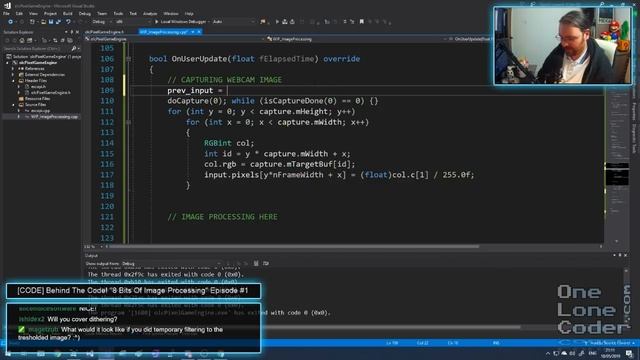This screenshot has height=360, width=640.
Task: Open the Team menu
Action: coord(102,13)
